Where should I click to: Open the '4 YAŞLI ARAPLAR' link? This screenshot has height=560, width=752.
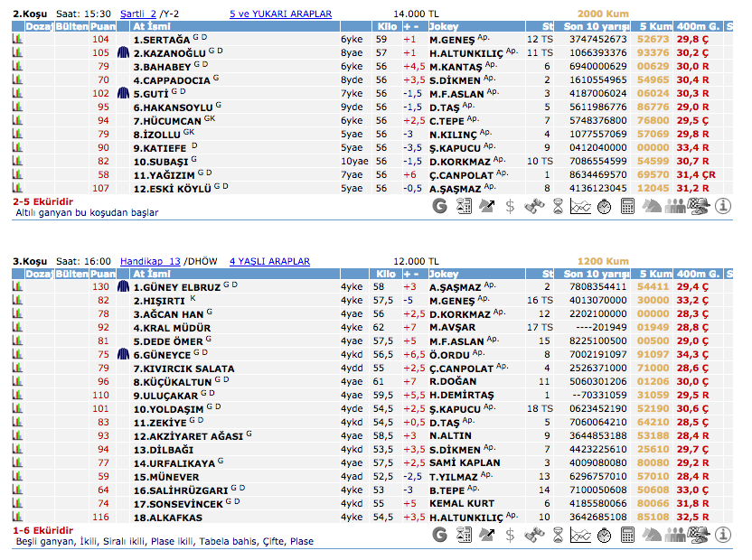pos(269,261)
